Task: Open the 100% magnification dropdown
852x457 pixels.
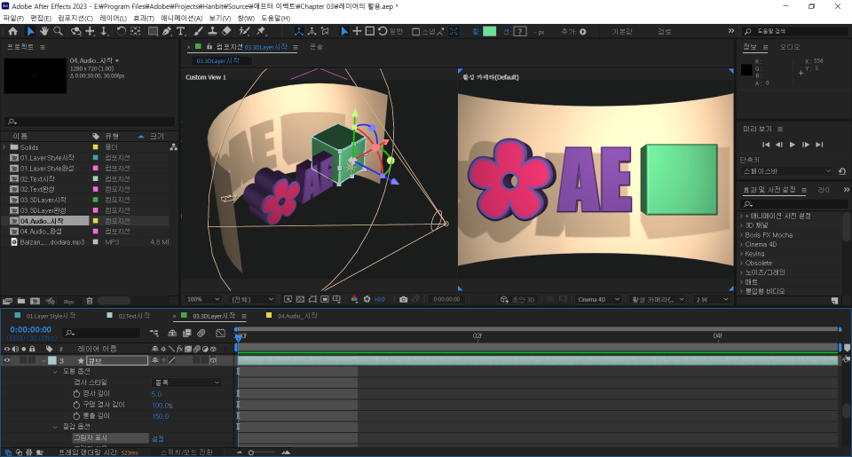Action: (x=203, y=299)
